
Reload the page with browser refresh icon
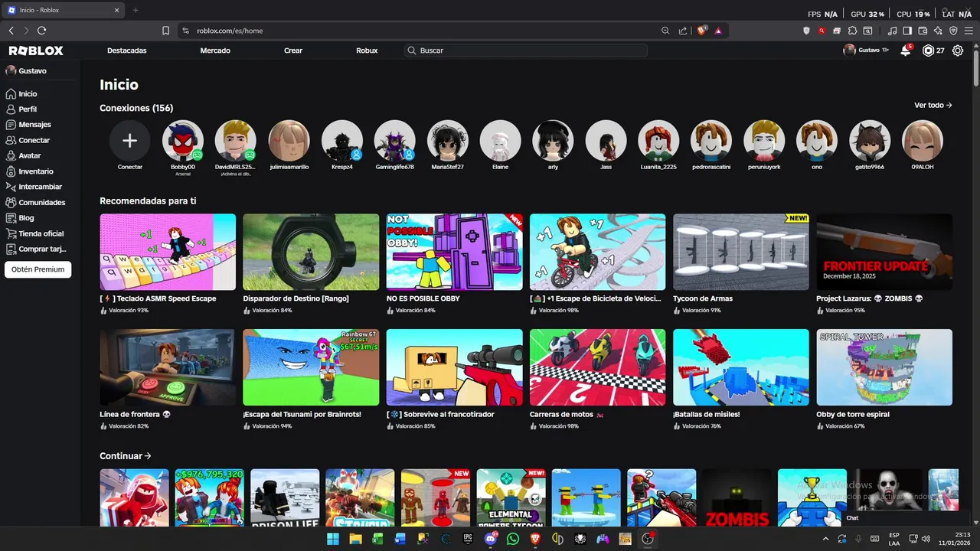click(x=42, y=31)
